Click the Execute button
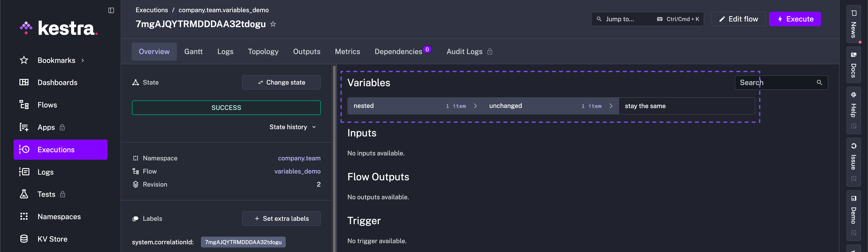The width and height of the screenshot is (868, 252). point(795,19)
